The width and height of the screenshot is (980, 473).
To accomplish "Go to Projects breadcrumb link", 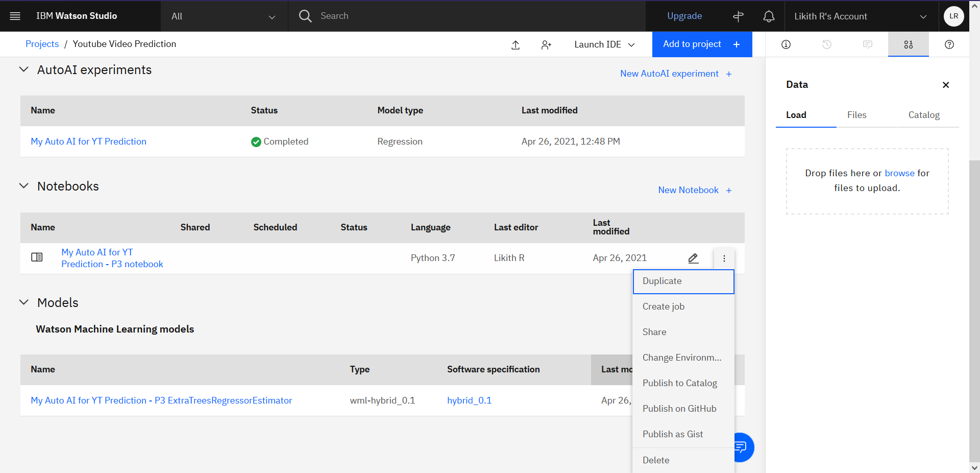I will 42,44.
